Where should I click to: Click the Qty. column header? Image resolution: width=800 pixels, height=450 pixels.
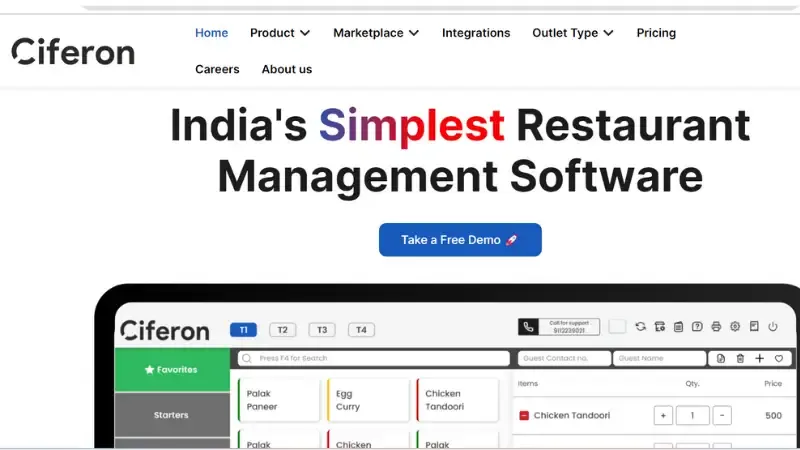(692, 384)
